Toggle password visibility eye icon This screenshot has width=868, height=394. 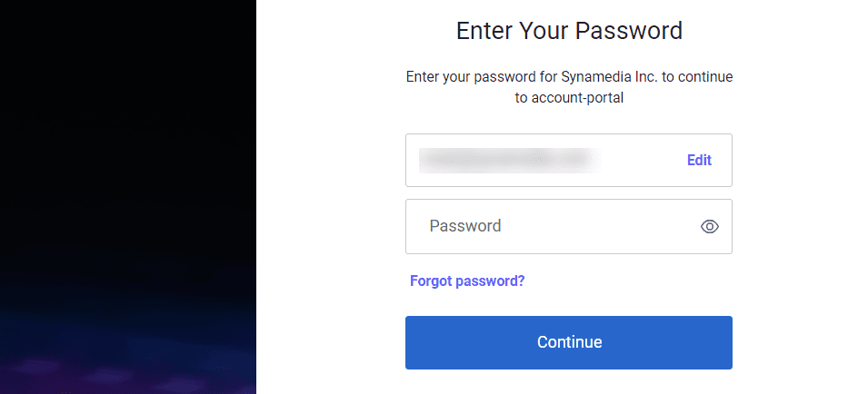pyautogui.click(x=710, y=227)
